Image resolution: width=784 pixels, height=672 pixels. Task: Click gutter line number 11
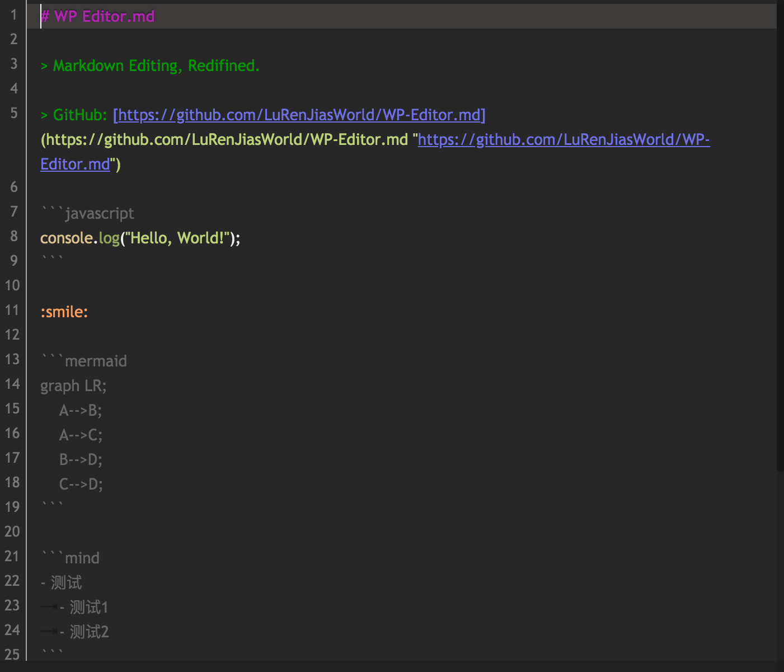coord(12,310)
